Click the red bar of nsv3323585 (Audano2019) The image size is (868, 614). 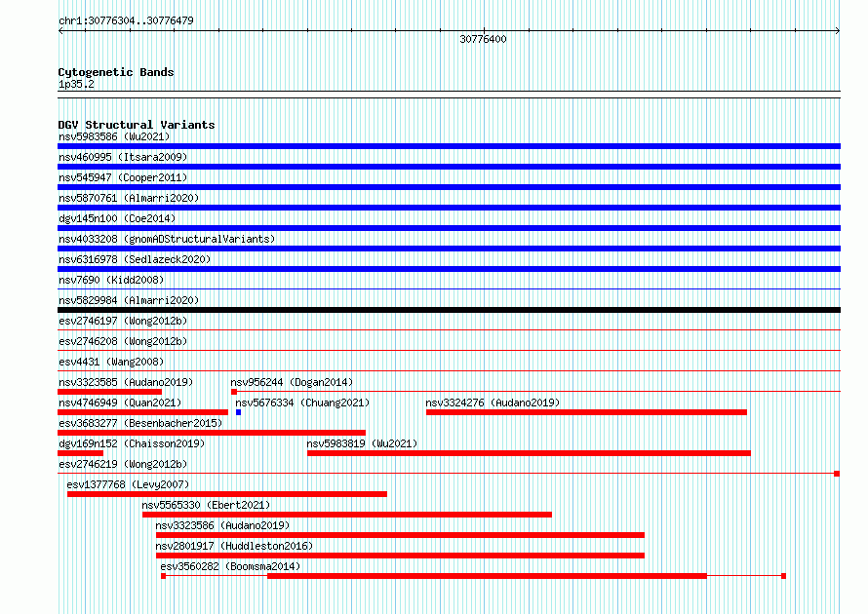click(109, 392)
